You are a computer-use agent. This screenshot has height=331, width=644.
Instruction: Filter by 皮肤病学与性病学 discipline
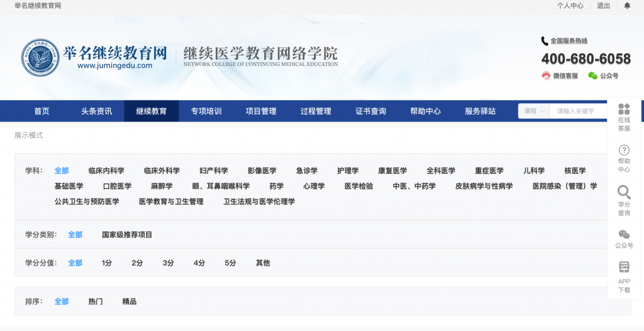coord(484,186)
